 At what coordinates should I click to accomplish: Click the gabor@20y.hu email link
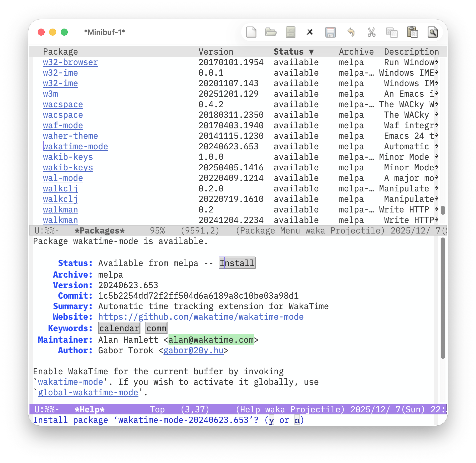pyautogui.click(x=193, y=350)
